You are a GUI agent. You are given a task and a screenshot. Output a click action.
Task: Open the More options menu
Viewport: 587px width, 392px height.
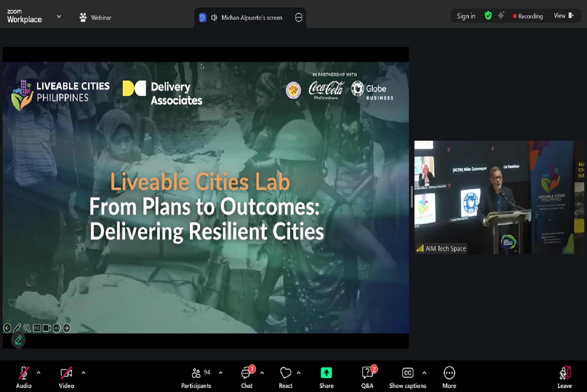coord(449,373)
